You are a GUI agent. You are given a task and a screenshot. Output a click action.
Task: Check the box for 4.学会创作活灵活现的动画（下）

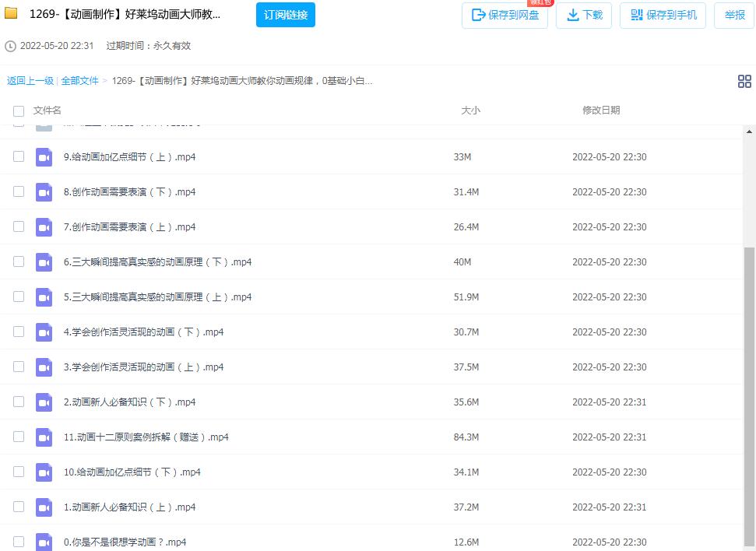19,332
